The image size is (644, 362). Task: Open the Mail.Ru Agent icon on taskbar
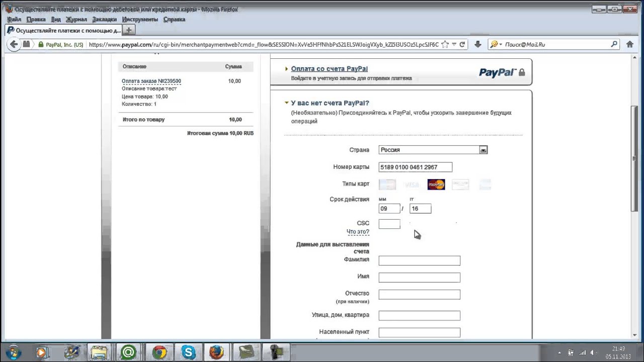128,352
